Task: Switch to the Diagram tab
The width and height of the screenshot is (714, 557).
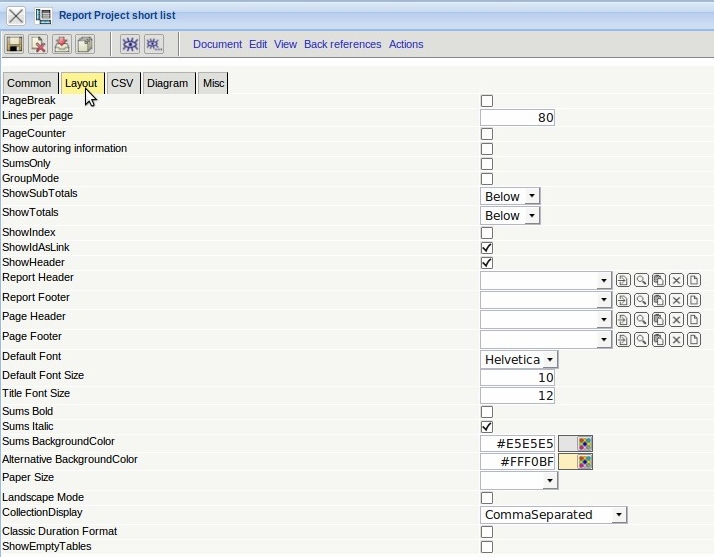Action: (x=167, y=83)
